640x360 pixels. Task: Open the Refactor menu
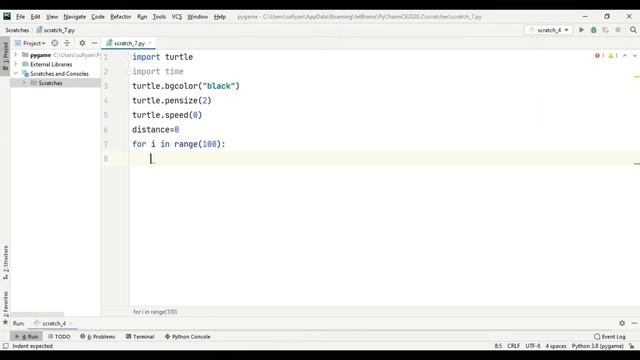[121, 17]
